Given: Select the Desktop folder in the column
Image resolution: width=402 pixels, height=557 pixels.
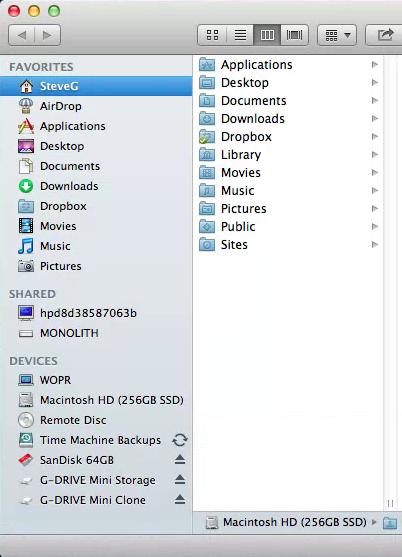Looking at the screenshot, I should (x=288, y=82).
